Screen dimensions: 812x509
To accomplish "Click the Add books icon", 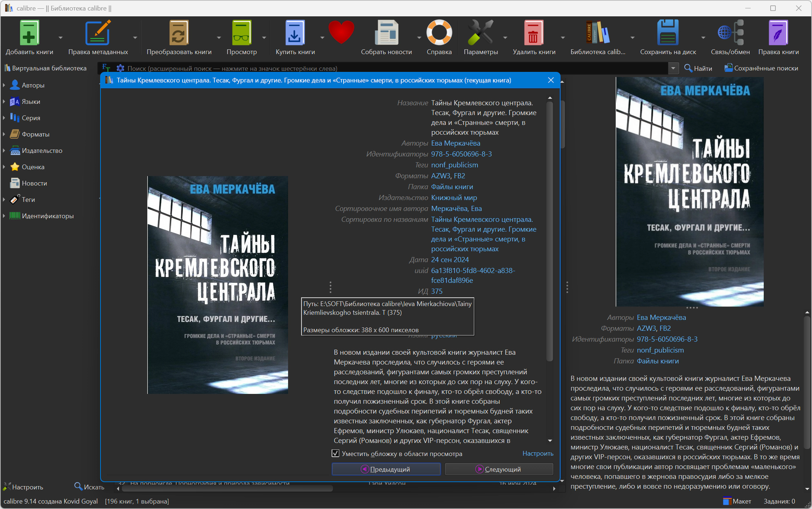I will [29, 33].
